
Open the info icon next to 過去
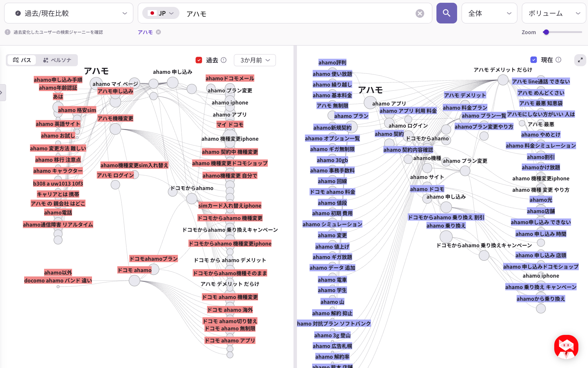click(224, 60)
